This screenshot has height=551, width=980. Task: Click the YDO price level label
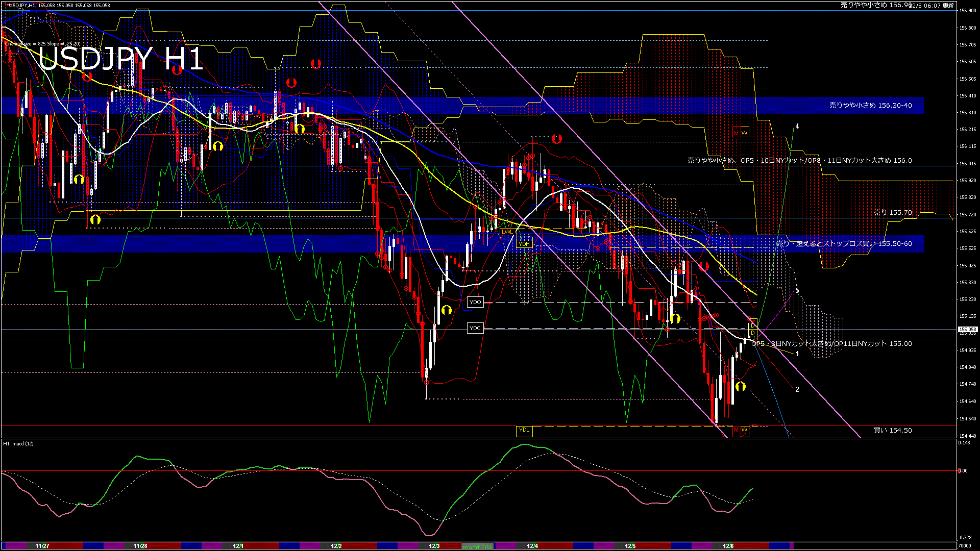(475, 303)
